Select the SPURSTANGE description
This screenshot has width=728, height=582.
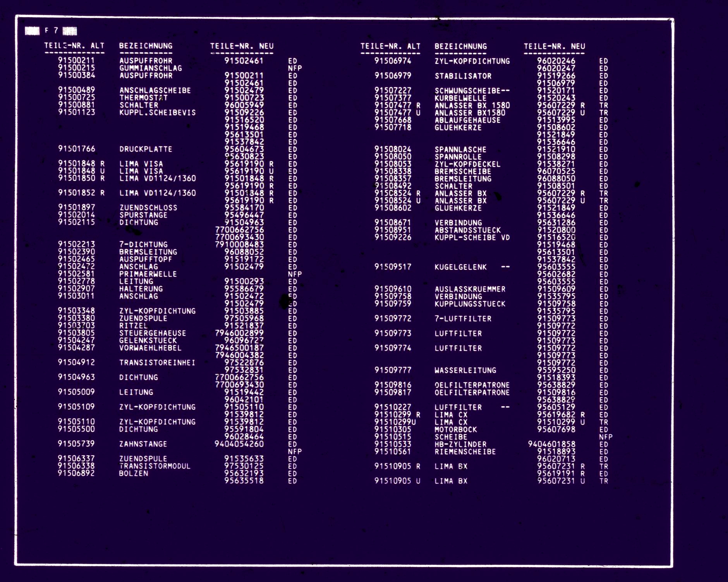(x=143, y=215)
